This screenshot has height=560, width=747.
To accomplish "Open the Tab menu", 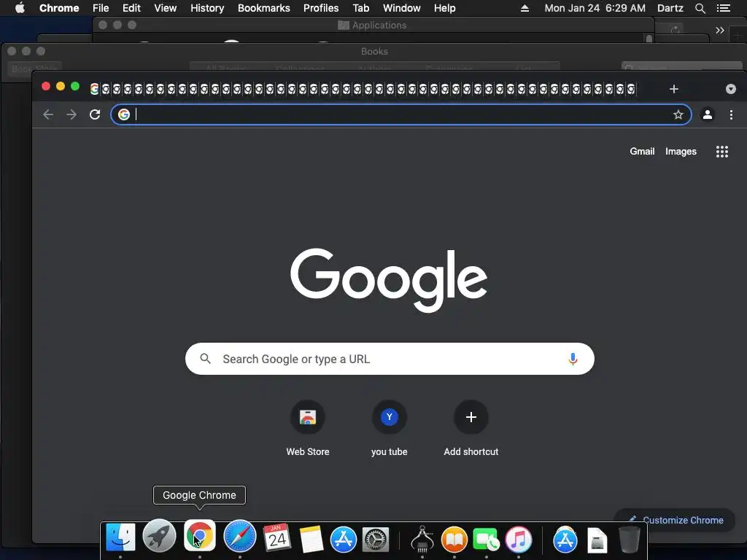I will coord(360,8).
